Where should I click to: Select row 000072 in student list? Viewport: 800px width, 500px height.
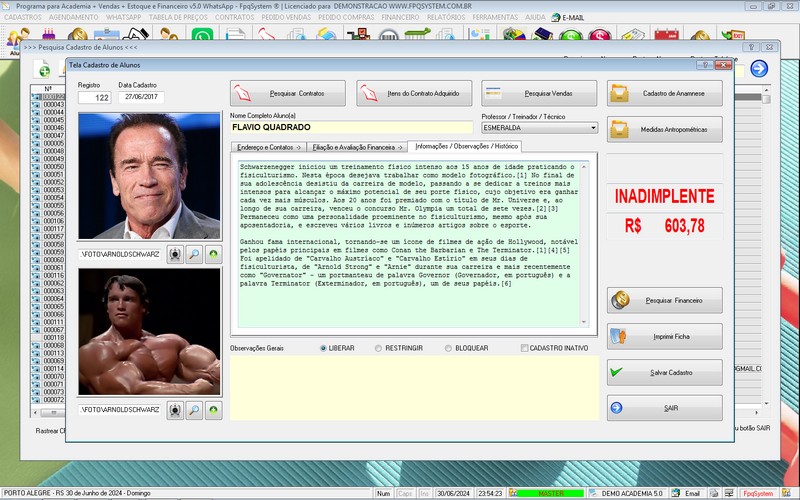click(x=49, y=400)
